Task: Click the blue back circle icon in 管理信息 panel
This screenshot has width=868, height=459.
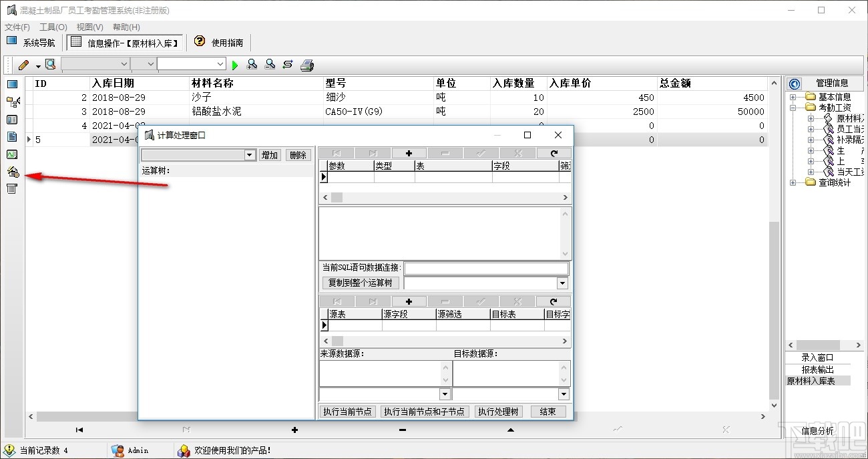Action: pos(795,84)
